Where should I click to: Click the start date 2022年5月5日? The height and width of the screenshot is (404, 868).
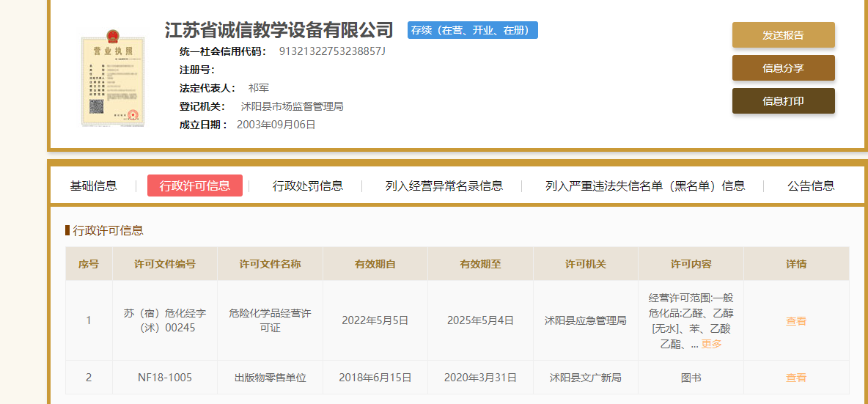375,320
